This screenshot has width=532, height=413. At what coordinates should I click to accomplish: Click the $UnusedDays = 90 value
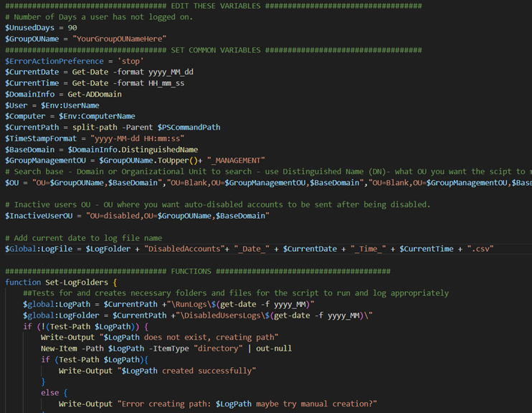tap(72, 28)
